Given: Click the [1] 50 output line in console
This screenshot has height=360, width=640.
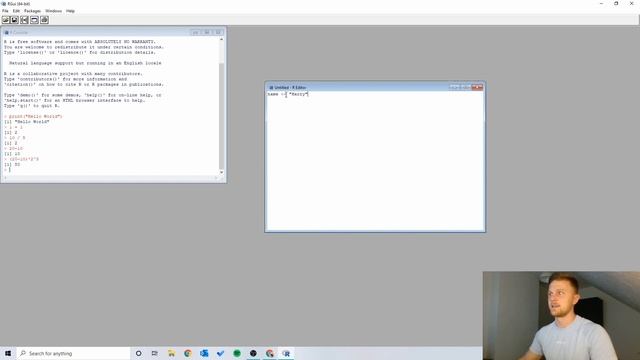Looking at the screenshot, I should [x=12, y=164].
